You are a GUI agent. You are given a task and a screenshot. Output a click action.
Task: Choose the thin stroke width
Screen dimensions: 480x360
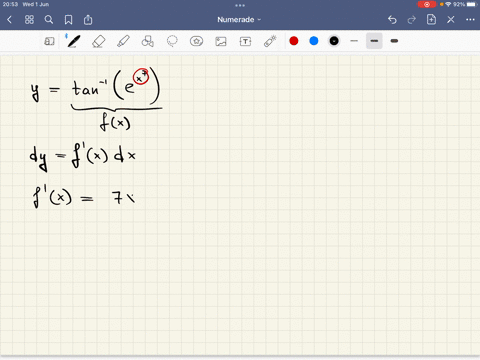tap(354, 41)
